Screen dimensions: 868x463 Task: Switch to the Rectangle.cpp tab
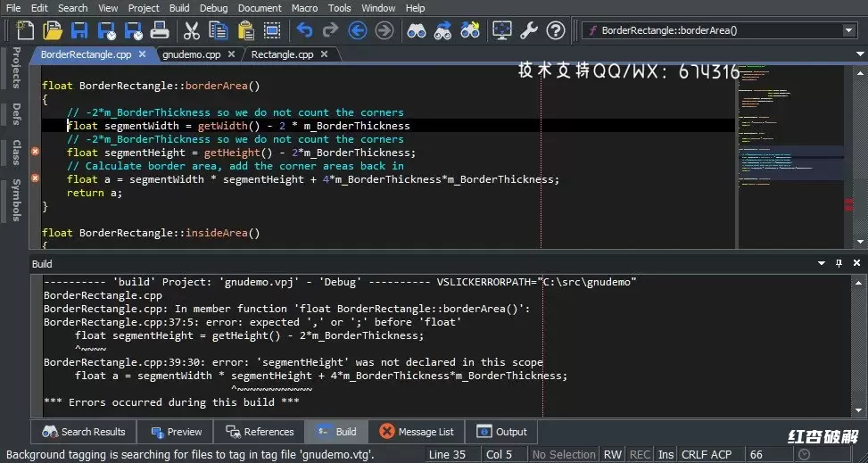[x=282, y=54]
